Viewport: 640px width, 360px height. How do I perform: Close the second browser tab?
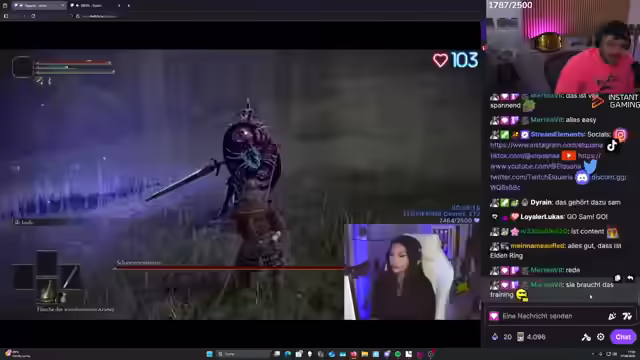[119, 5]
